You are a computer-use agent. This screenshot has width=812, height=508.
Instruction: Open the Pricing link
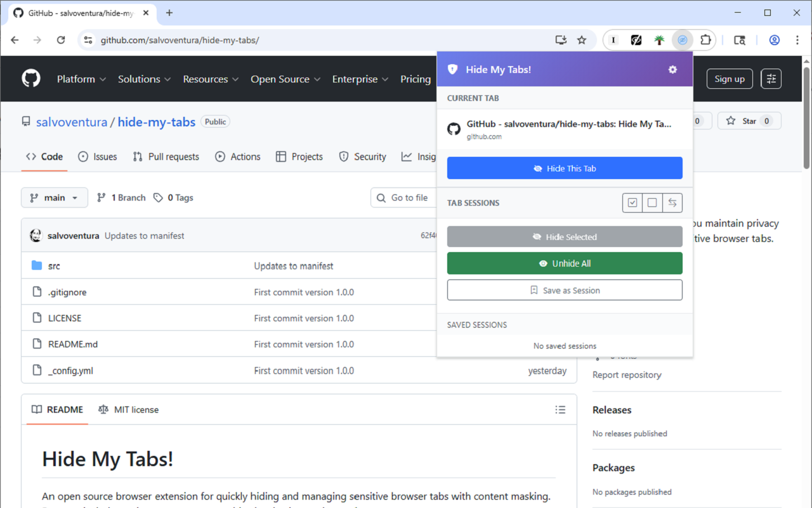click(416, 79)
